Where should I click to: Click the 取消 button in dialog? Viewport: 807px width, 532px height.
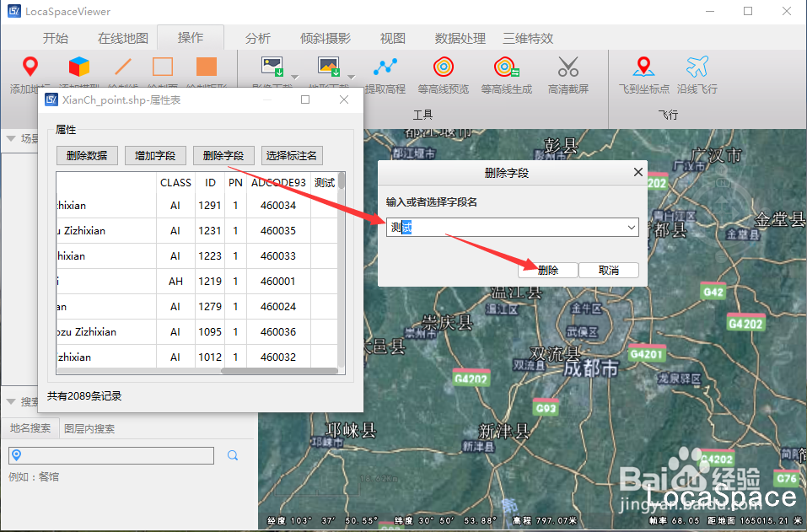(x=609, y=270)
